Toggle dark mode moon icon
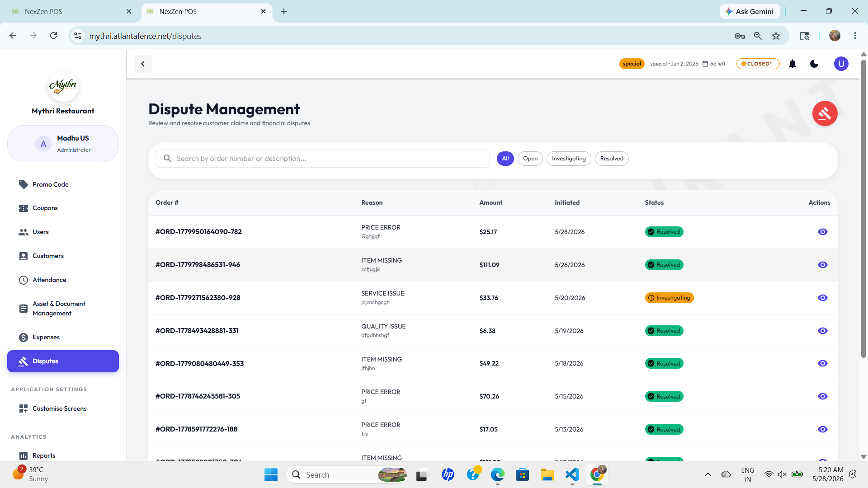This screenshot has width=868, height=488. [814, 64]
